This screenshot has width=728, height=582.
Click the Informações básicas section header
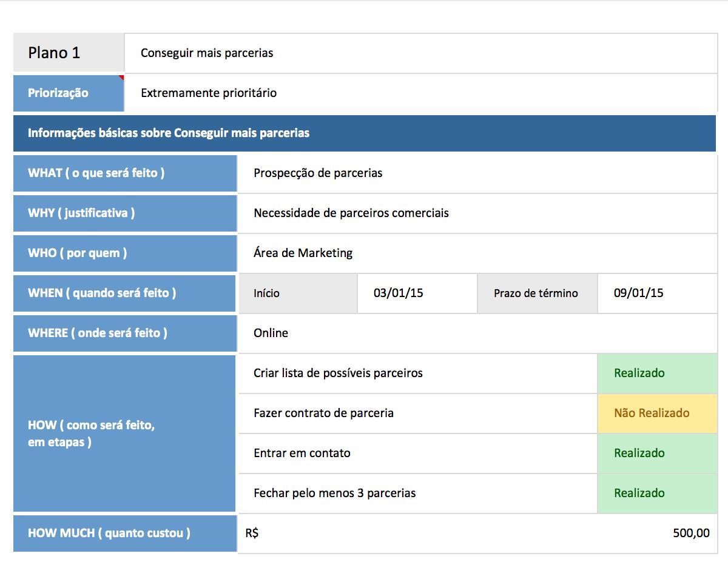pos(364,133)
